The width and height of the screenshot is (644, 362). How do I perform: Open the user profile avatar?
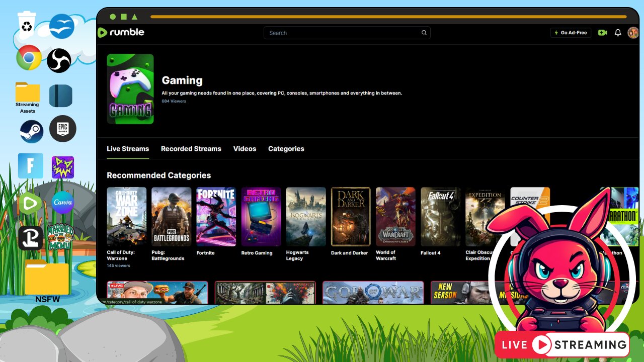[633, 33]
